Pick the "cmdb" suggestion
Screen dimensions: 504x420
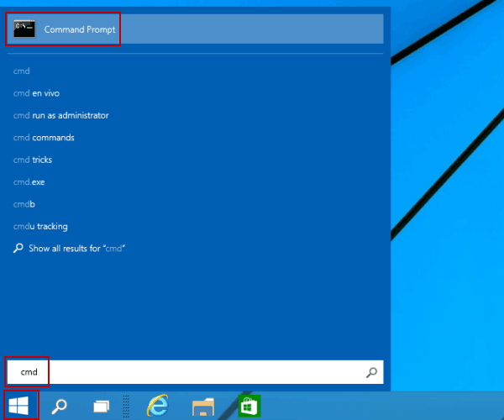(x=24, y=204)
